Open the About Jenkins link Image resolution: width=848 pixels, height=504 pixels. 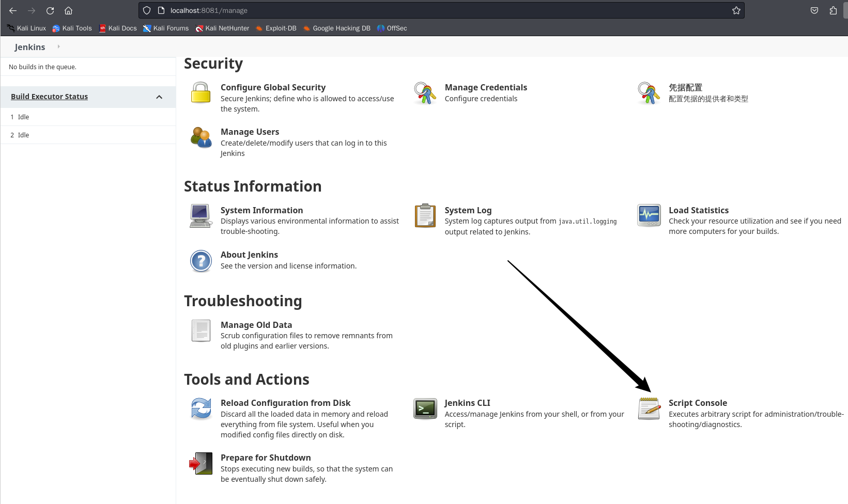point(249,255)
